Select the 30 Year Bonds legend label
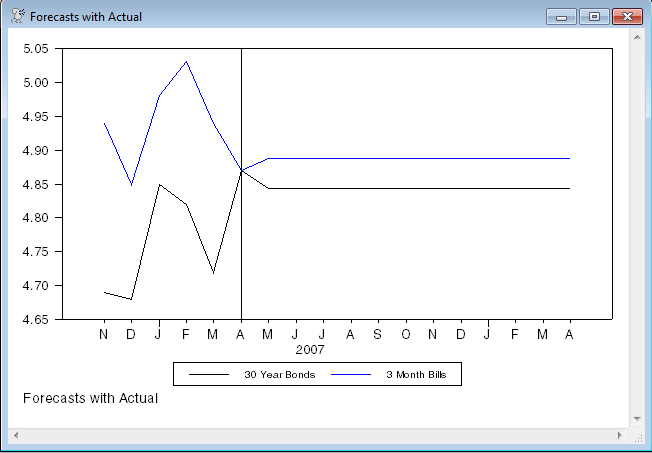Image resolution: width=652 pixels, height=453 pixels. (279, 375)
